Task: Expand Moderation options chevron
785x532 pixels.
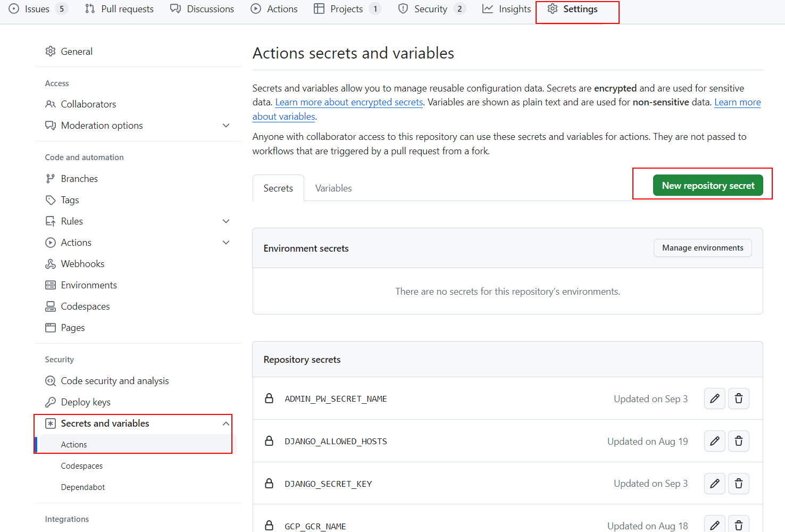Action: click(x=226, y=126)
